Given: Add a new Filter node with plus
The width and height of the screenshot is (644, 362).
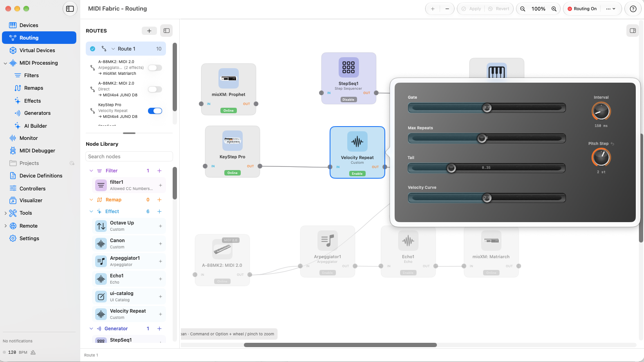Looking at the screenshot, I should tap(159, 171).
